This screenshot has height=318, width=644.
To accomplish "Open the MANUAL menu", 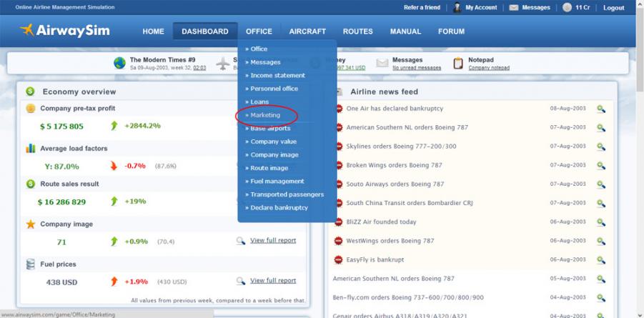I will (405, 31).
